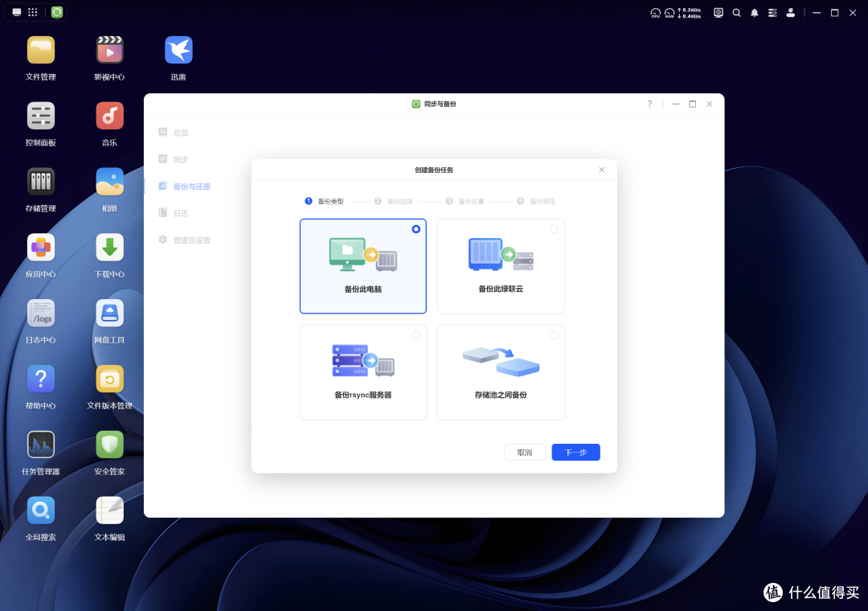Select the 备份此绿联云 radio option

click(x=554, y=229)
